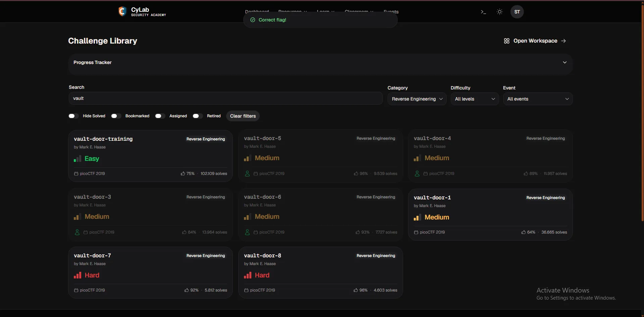The width and height of the screenshot is (644, 317).
Task: Switch theme with the sun icon
Action: pyautogui.click(x=500, y=12)
